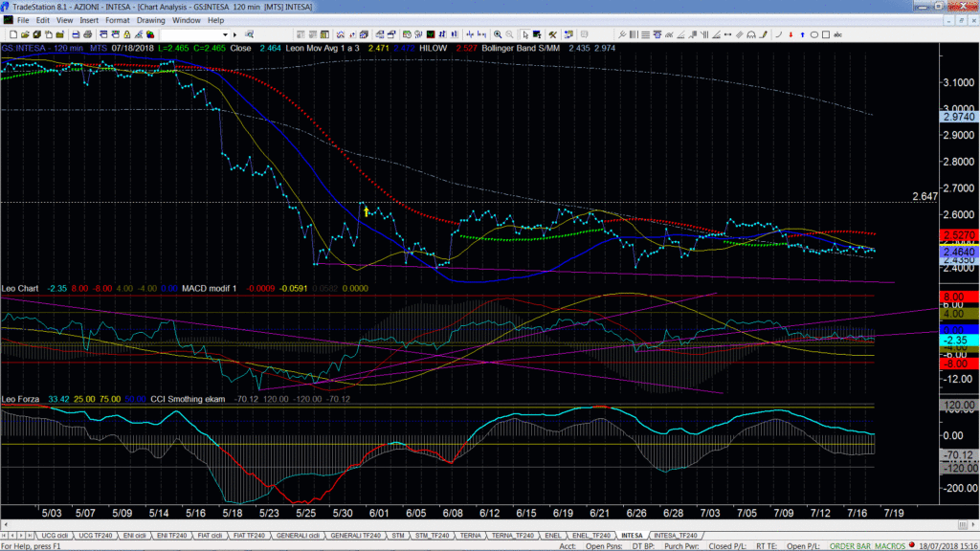Switch to the STM_TF240 tab
This screenshot has height=551, width=980.
tap(433, 536)
